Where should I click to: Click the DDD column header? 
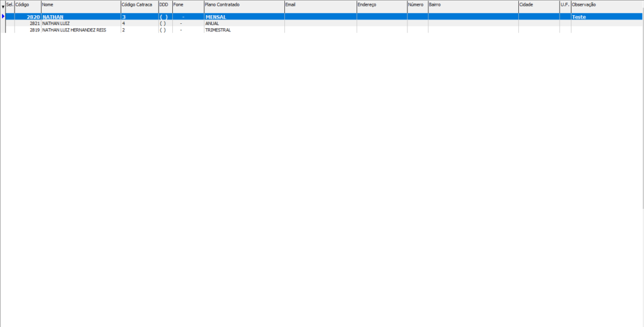(x=165, y=6)
